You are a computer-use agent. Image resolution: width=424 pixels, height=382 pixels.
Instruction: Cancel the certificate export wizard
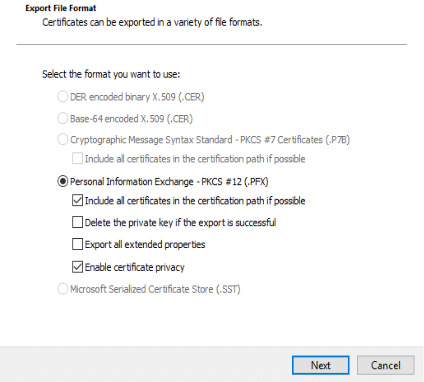pos(386,365)
